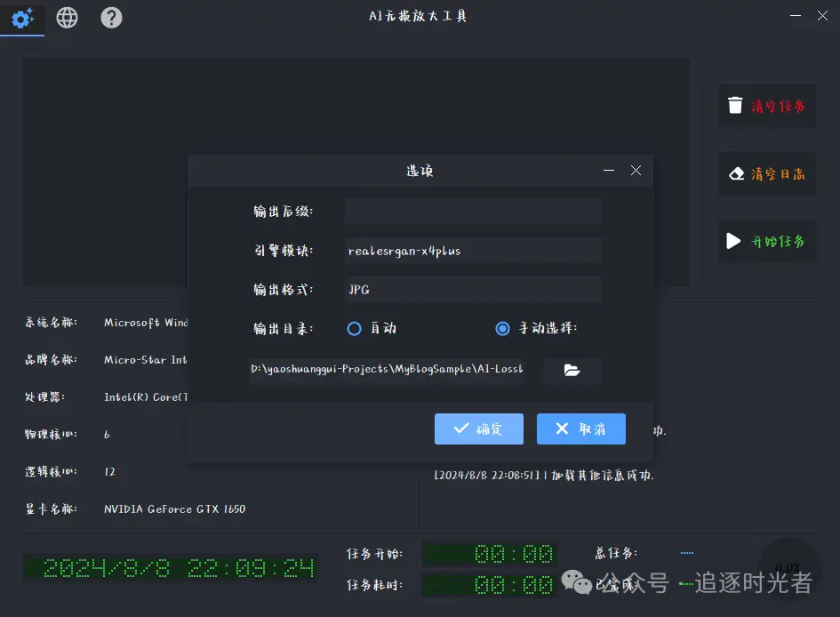840x617 pixels.
Task: Open the JPG output format dropdown
Action: point(472,289)
